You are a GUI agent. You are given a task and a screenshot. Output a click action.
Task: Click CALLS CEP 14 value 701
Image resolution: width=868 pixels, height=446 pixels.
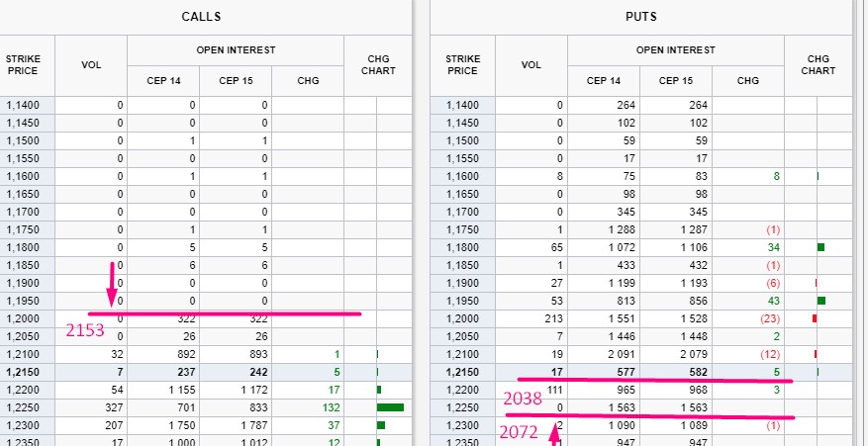tap(186, 407)
